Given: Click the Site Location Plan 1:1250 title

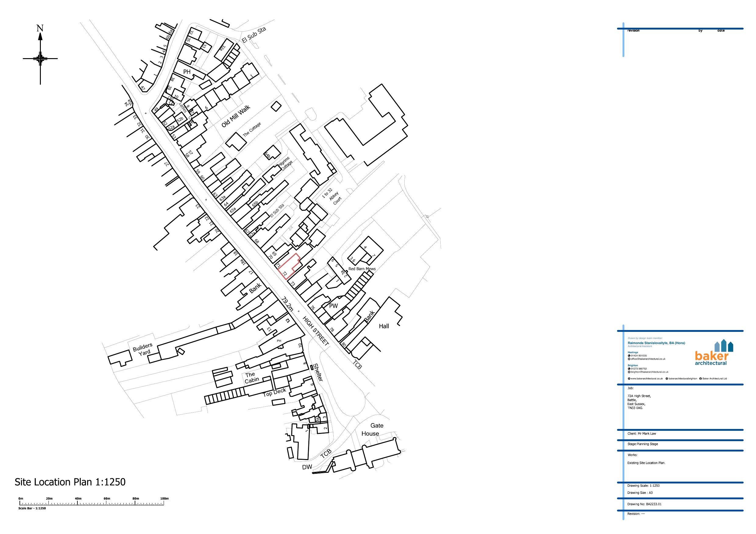Looking at the screenshot, I should 70,482.
